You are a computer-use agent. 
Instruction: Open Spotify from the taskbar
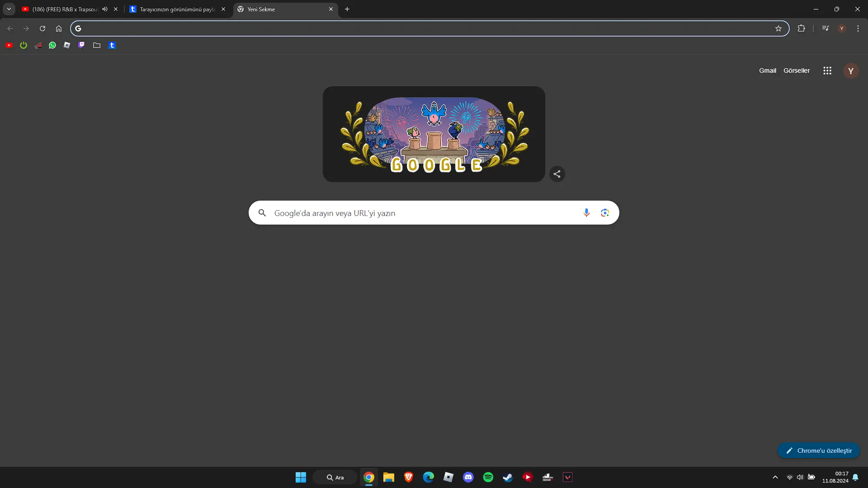[x=488, y=477]
